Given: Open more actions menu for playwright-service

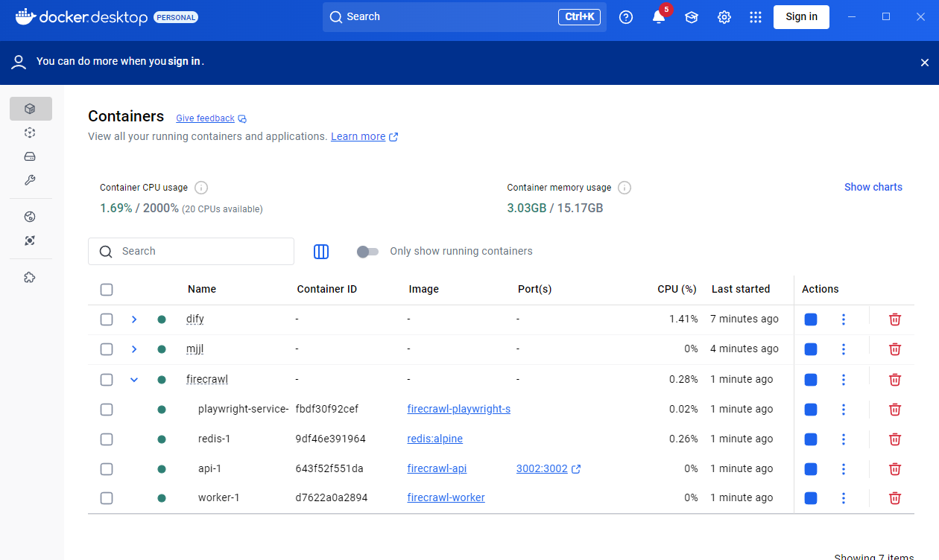Looking at the screenshot, I should pos(844,410).
